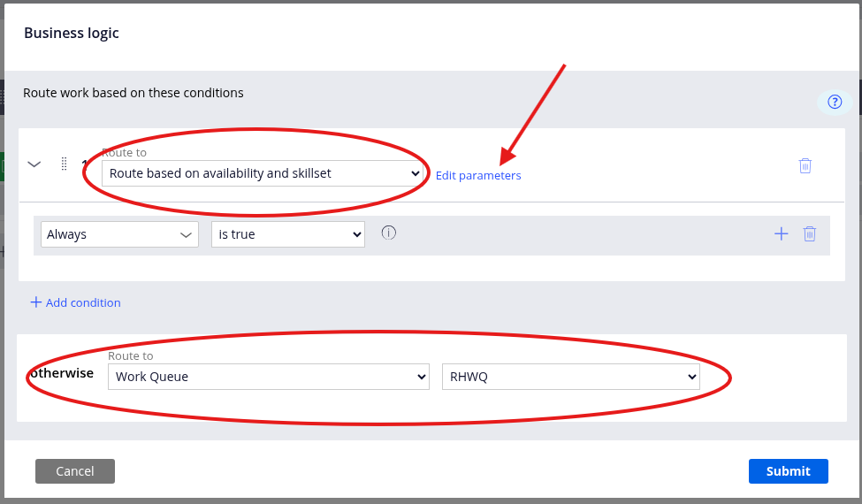Click the 'otherwise' label
Image resolution: width=862 pixels, height=504 pixels.
pos(62,373)
